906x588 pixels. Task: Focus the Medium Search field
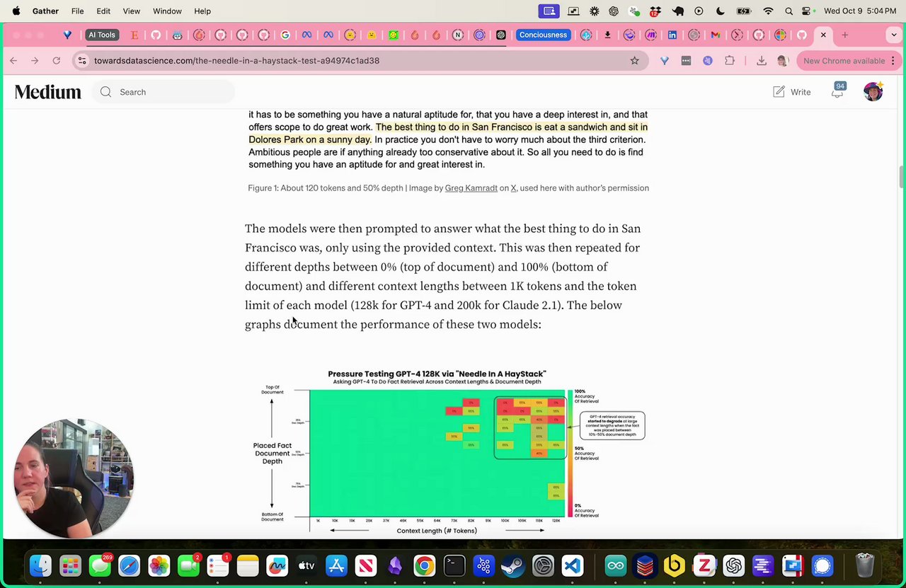[164, 92]
